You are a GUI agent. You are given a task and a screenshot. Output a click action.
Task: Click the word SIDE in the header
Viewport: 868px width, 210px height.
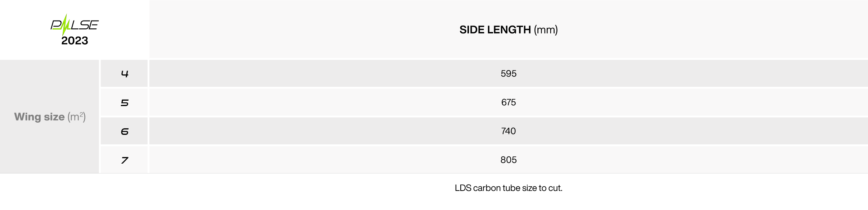point(472,29)
